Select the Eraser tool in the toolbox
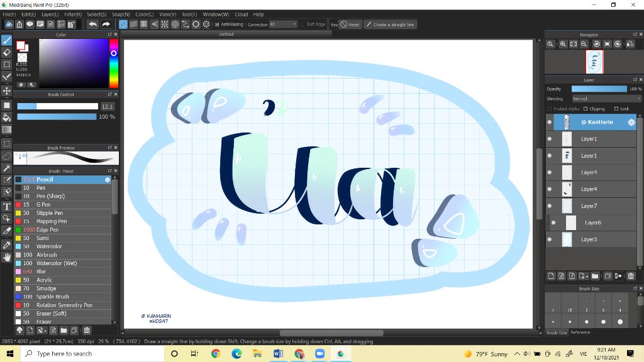The image size is (644, 362). pos(6,53)
